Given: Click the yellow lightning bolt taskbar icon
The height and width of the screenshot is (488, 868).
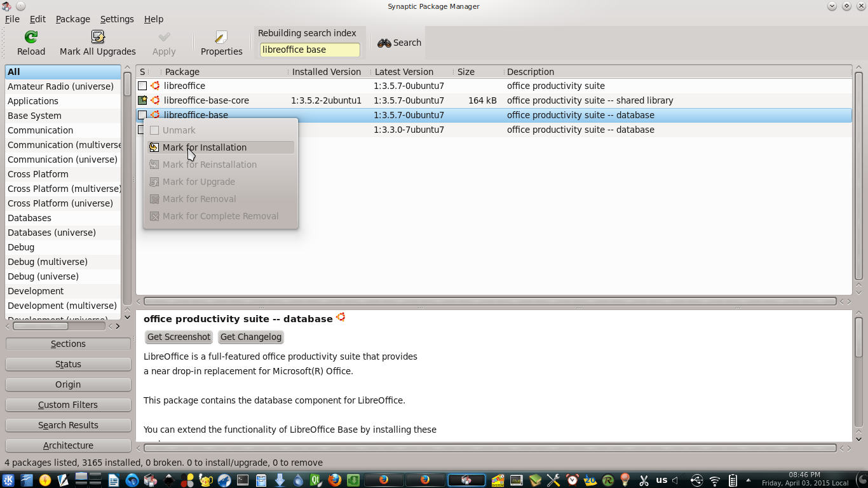Looking at the screenshot, I should (44, 480).
